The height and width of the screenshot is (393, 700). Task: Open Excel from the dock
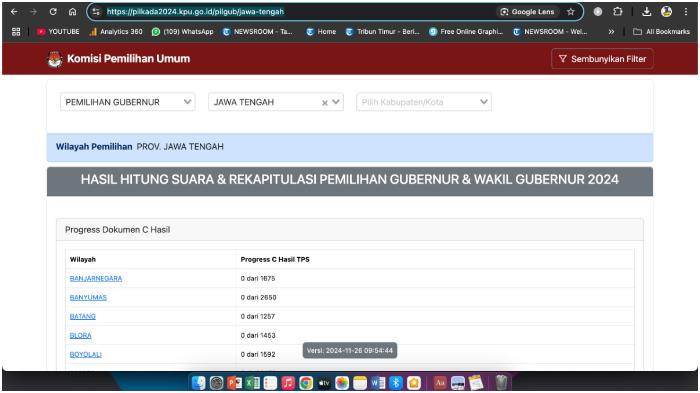point(252,383)
